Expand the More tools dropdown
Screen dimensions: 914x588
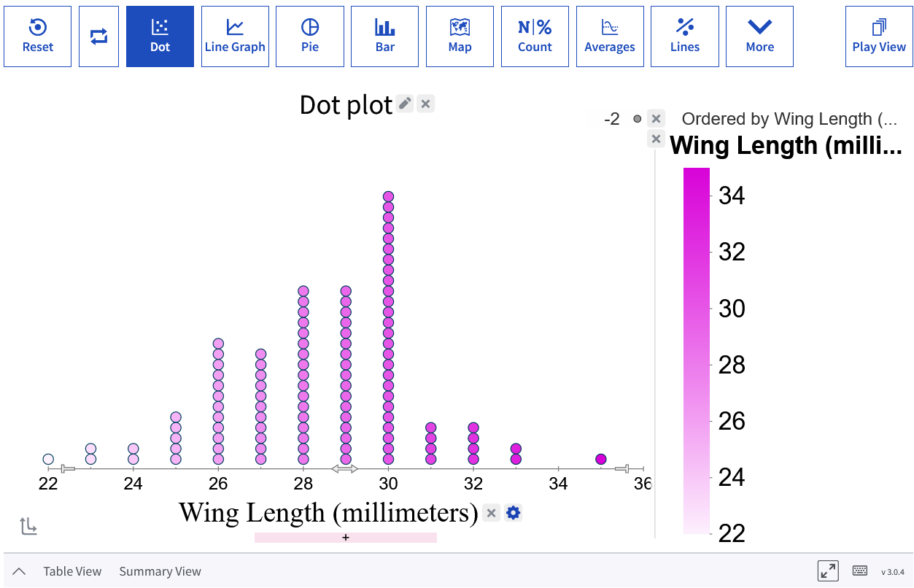(x=759, y=36)
